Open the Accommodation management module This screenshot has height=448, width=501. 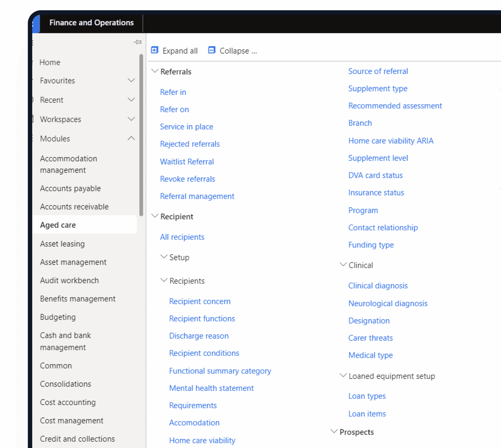68,164
